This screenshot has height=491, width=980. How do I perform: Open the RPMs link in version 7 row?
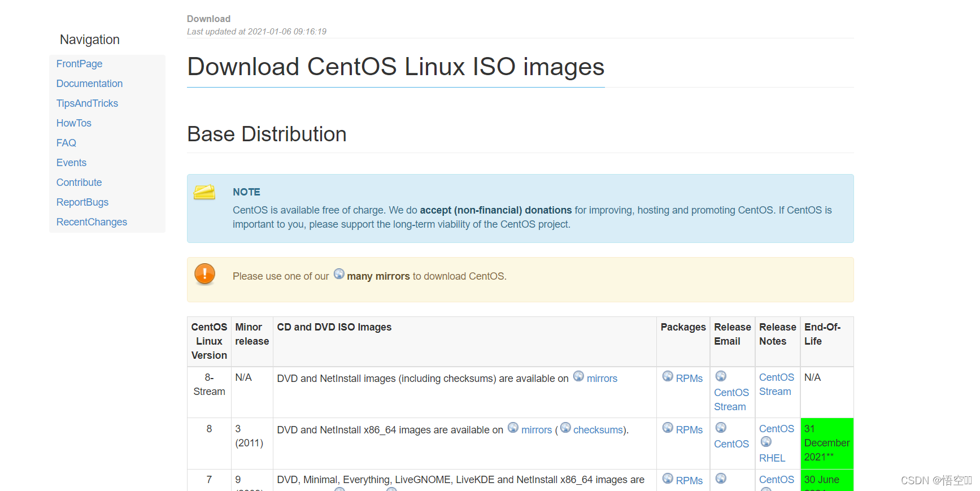[689, 481]
